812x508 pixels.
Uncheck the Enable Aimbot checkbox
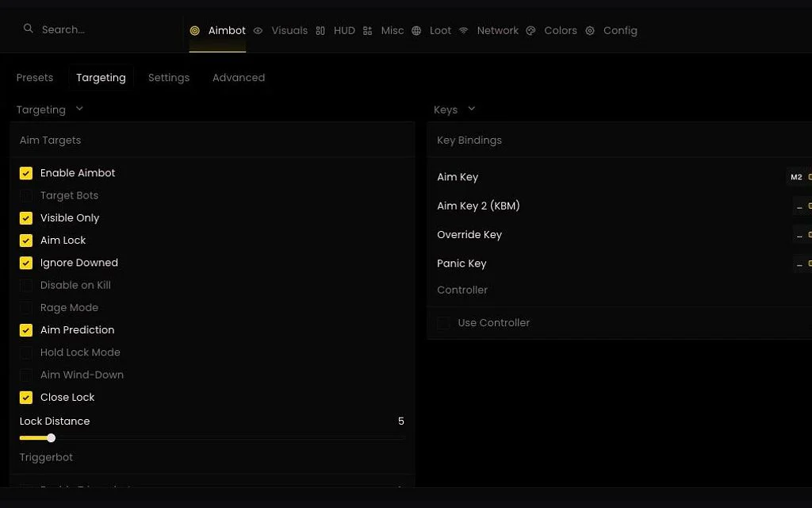coord(26,173)
